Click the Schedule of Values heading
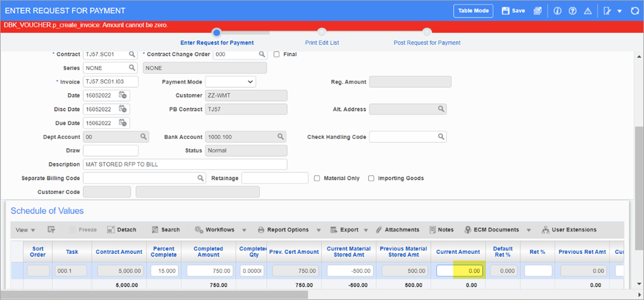Image resolution: width=644 pixels, height=300 pixels. click(x=47, y=211)
